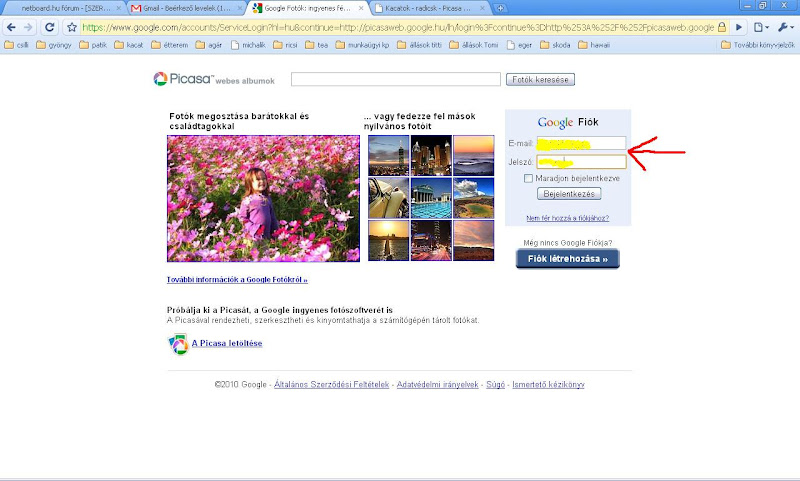Open the Adatvédelmi irányelvek link
This screenshot has width=800, height=481.
coord(438,385)
